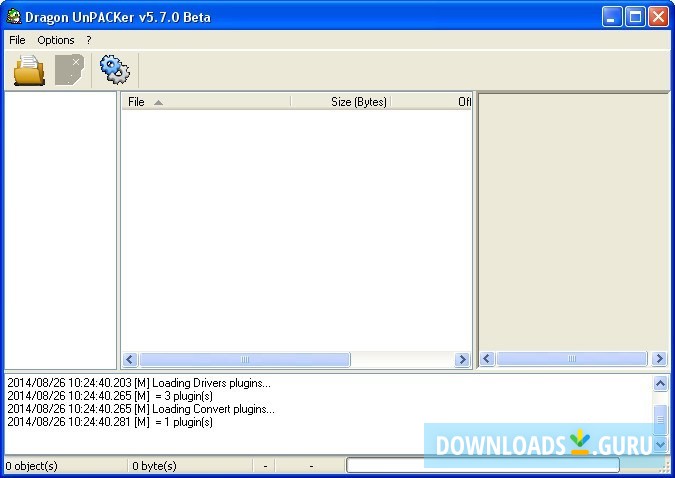Image resolution: width=675 pixels, height=478 pixels.
Task: Click the preview panel's right scroll arrow
Action: pos(659,358)
